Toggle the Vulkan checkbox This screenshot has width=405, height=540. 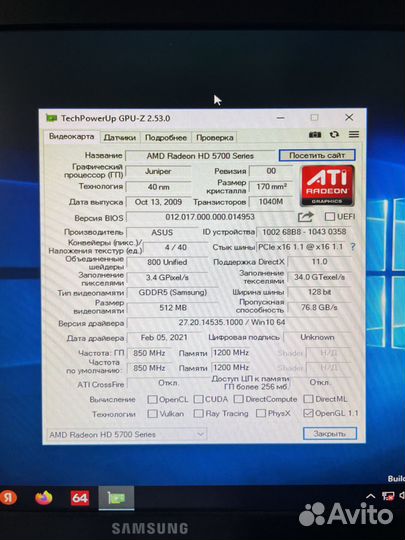[152, 414]
